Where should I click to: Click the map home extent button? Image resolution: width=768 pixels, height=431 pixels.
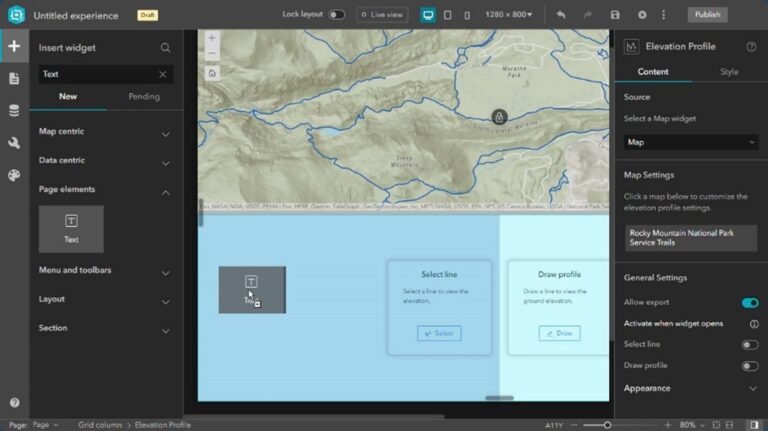point(212,73)
